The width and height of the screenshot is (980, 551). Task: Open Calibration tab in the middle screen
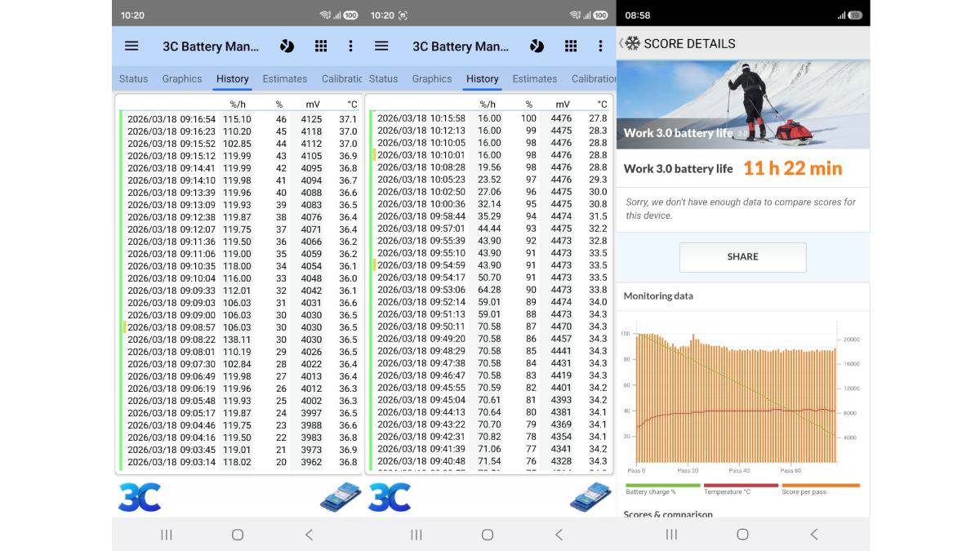[593, 79]
